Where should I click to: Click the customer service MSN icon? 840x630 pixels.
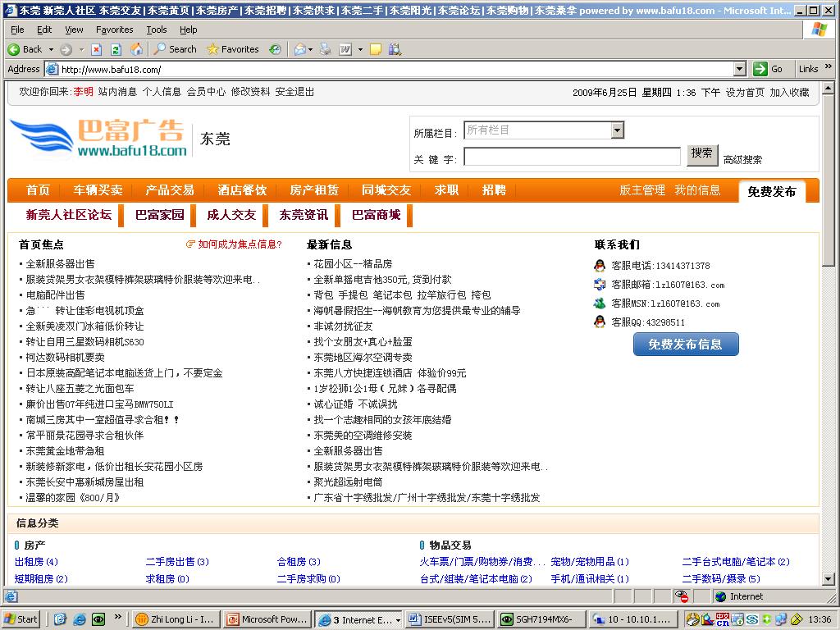pos(600,304)
